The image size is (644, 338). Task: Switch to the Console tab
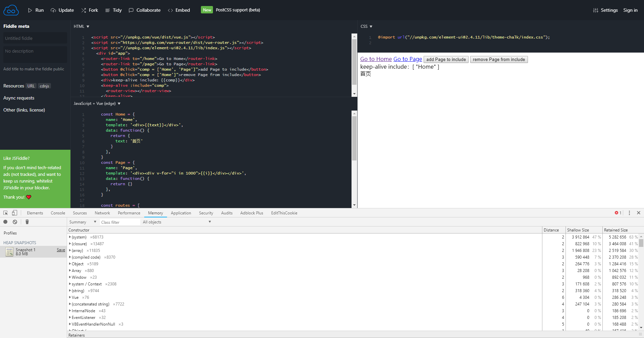click(58, 213)
